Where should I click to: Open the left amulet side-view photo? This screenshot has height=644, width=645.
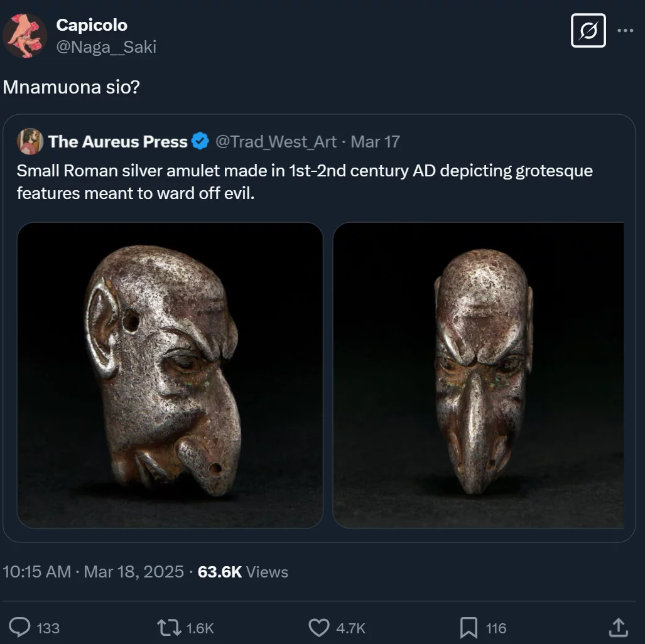(170, 375)
